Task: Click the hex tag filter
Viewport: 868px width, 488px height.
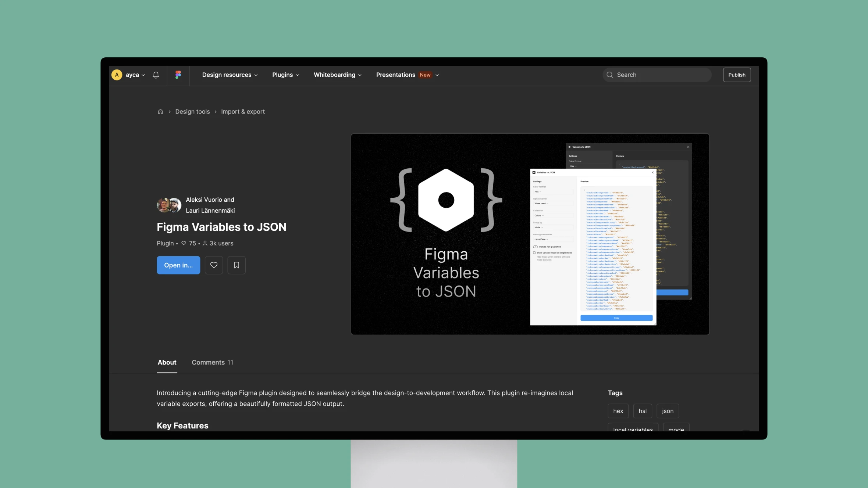Action: click(618, 411)
